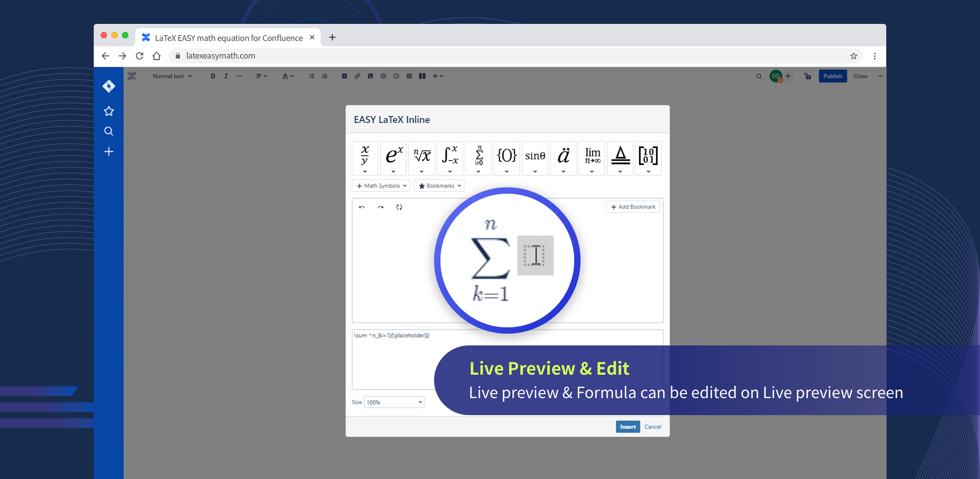Viewport: 980px width, 479px height.
Task: Open a new browser tab
Action: point(332,37)
